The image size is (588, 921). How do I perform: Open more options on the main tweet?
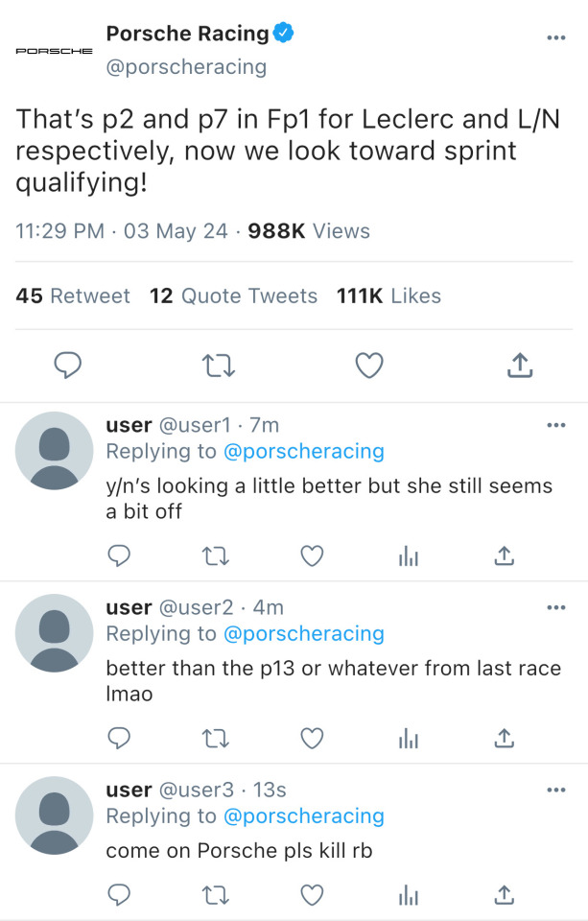(556, 37)
